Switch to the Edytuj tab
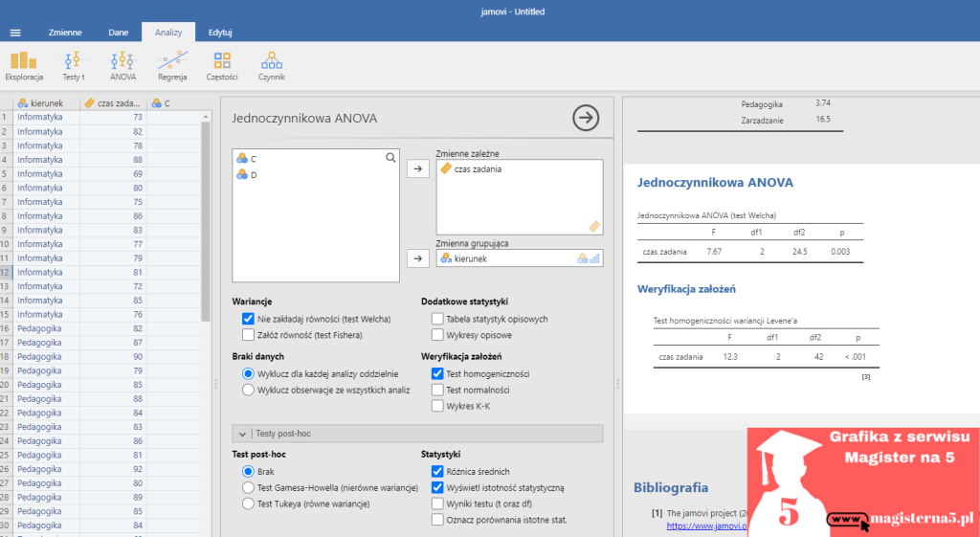 pos(220,33)
